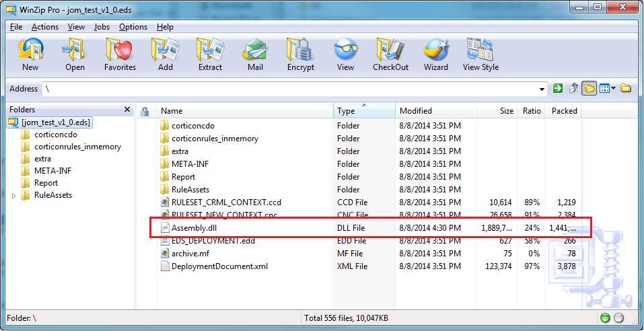This screenshot has width=644, height=331.
Task: Toggle the folders pane view button
Action: tap(589, 88)
